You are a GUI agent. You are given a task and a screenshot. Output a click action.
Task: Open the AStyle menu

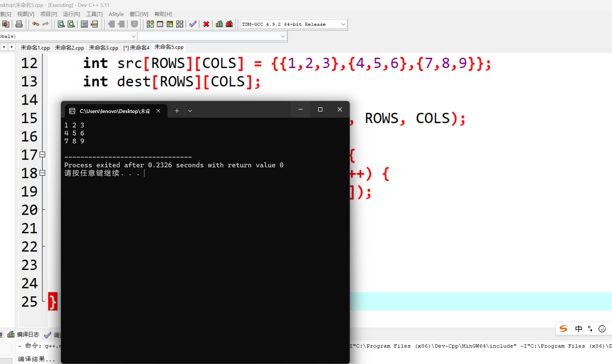coord(116,14)
